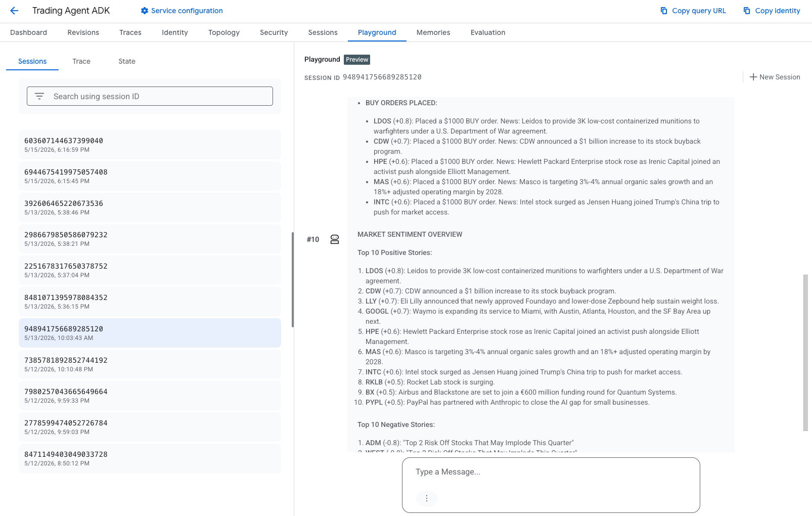Select session 948941756689285120 in the list

tap(150, 333)
